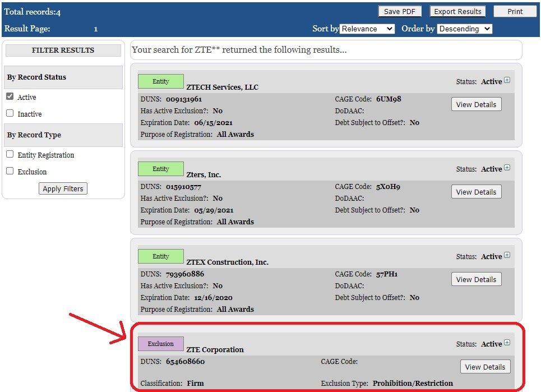Click the green Entity badge for ZTEX Construction
The image size is (541, 392).
(x=161, y=256)
